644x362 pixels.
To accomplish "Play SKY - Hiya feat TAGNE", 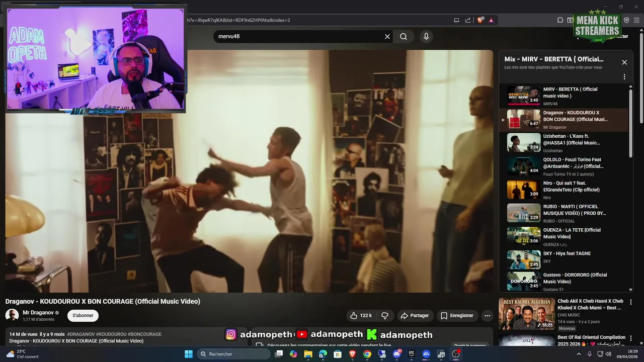I will coord(564,260).
